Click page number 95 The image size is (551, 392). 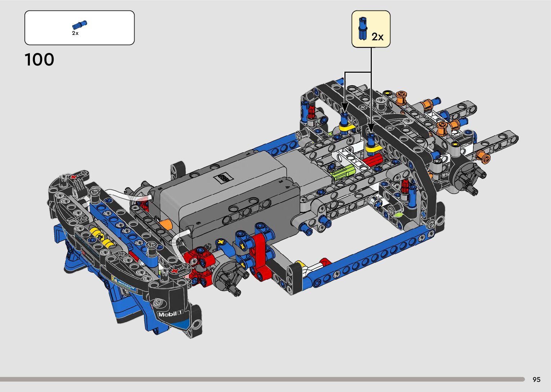536,379
